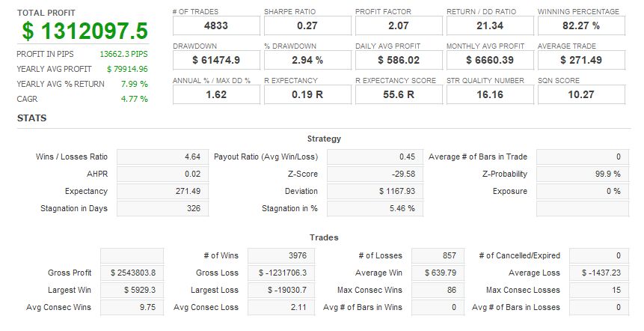Select the Monthly Avg Profit value box
Viewport: 644px width, 331px height.
click(488, 60)
